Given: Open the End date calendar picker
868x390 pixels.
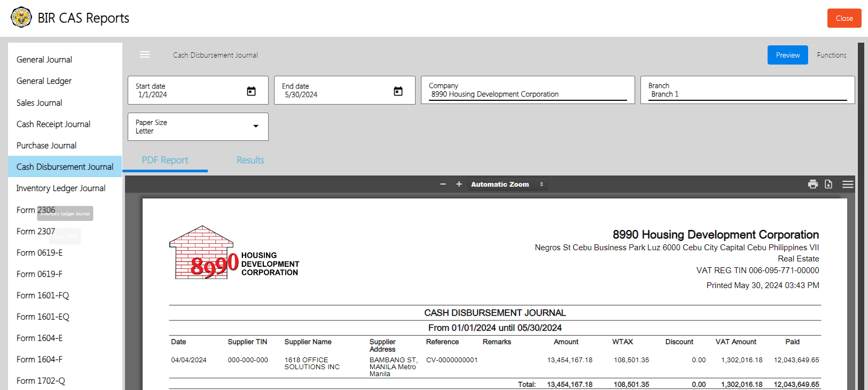Looking at the screenshot, I should coord(398,91).
